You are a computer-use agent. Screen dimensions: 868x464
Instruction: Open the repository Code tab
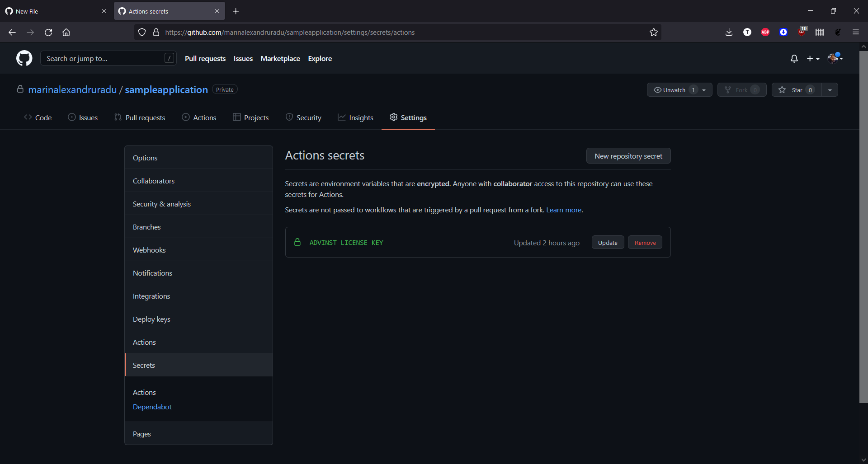(x=38, y=117)
